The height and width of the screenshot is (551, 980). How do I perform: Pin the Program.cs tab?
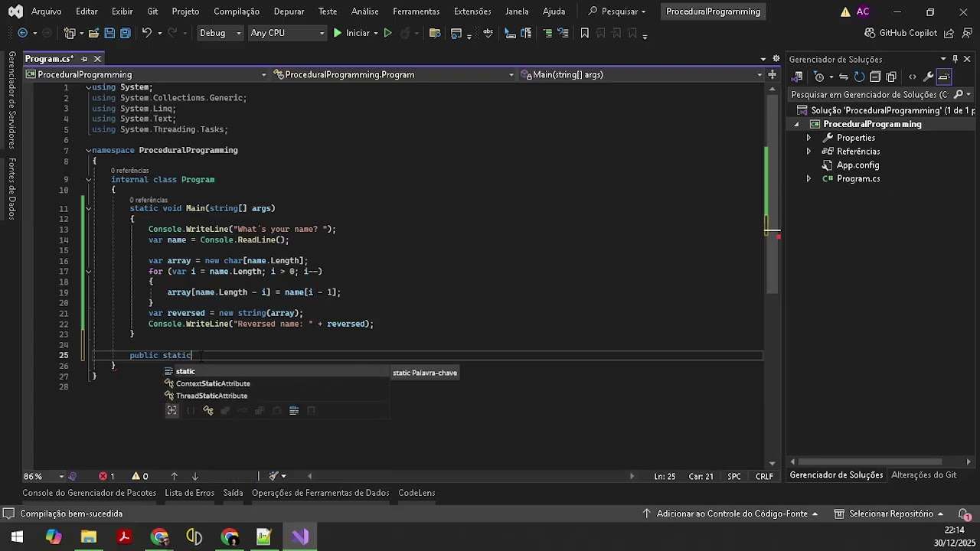tap(84, 59)
